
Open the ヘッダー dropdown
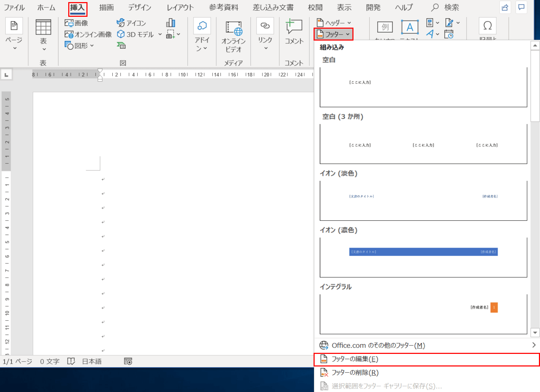point(334,23)
